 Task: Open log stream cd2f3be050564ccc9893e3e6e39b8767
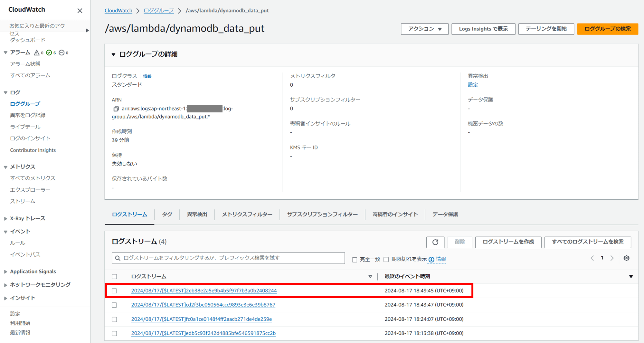[x=203, y=305]
